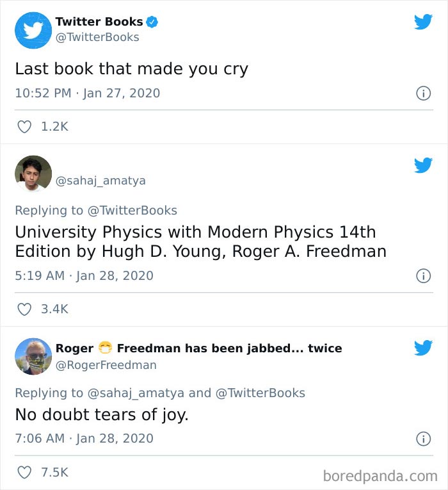Like the tweet with 1.2K likes
The width and height of the screenshot is (448, 490).
coord(24,127)
